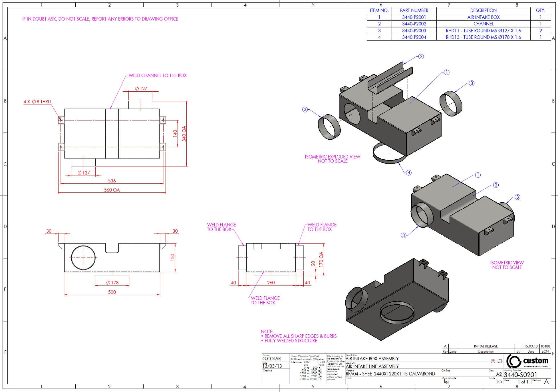Click the '4 X Ø8 THRU' hole callout

click(x=37, y=102)
